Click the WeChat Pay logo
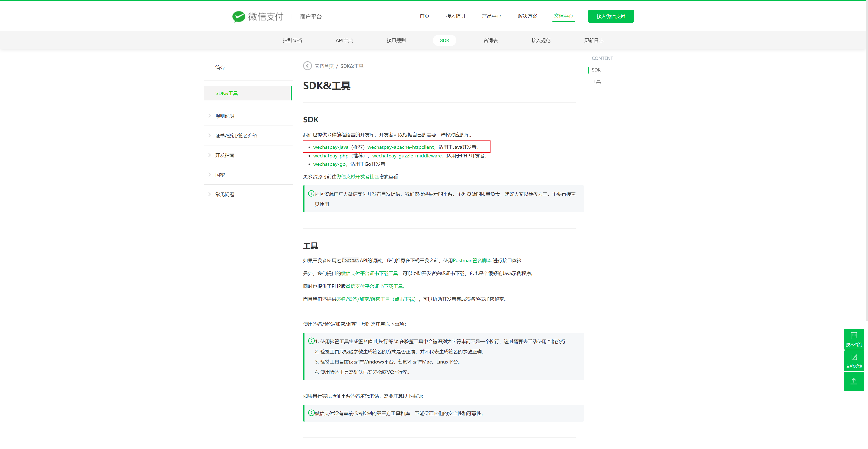 pos(258,17)
